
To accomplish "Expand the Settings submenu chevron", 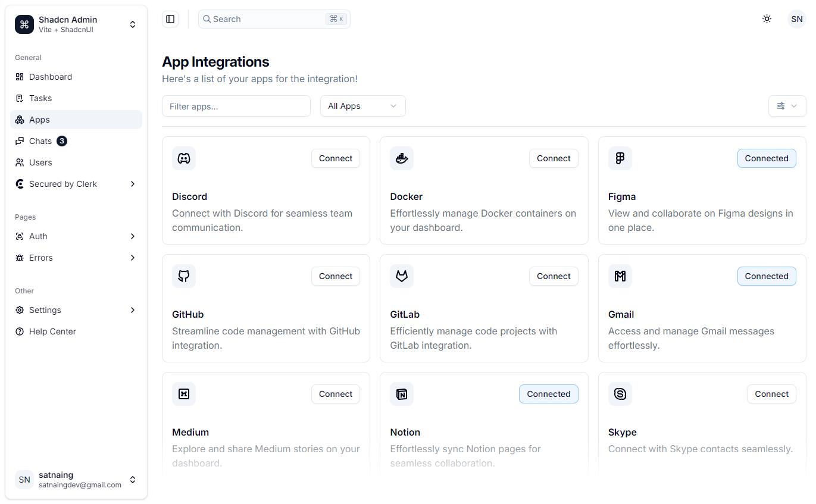I will pos(133,310).
